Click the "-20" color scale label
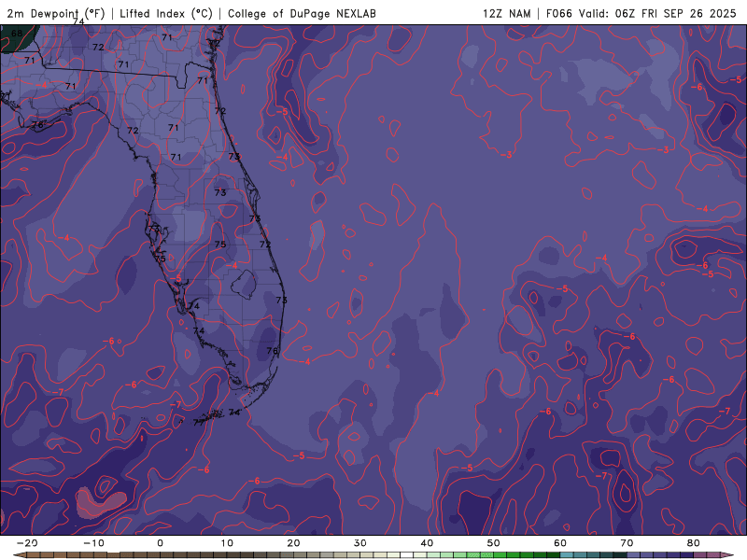This screenshot has height=560, width=747. click(x=27, y=543)
